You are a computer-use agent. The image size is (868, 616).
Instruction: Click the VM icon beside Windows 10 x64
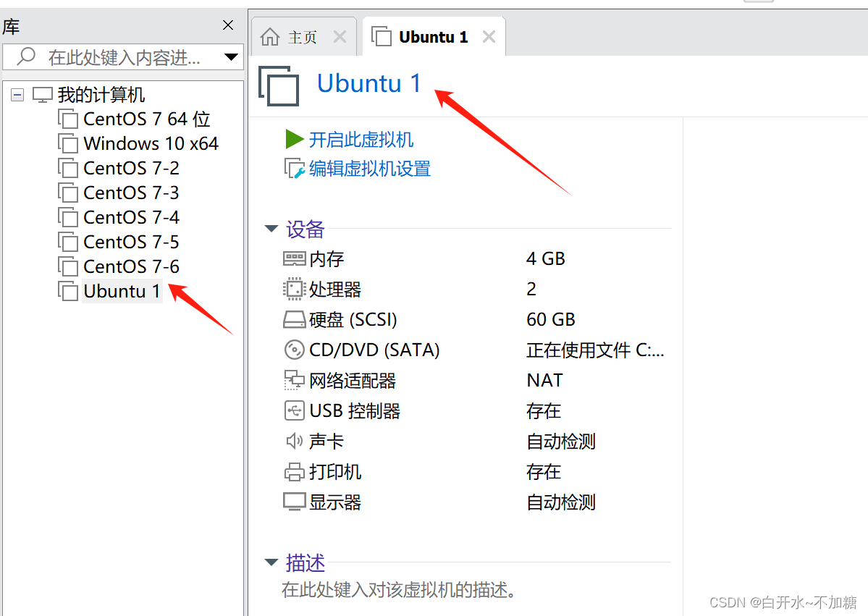point(68,143)
